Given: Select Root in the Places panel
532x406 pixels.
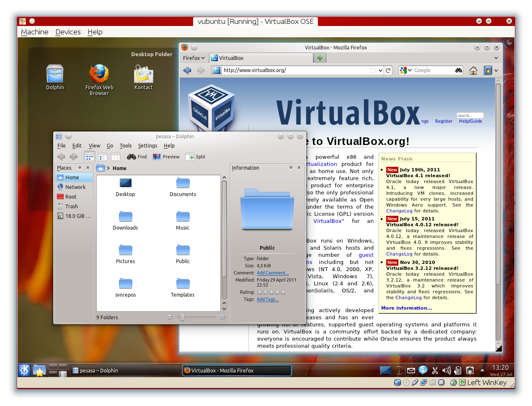Looking at the screenshot, I should tap(74, 197).
